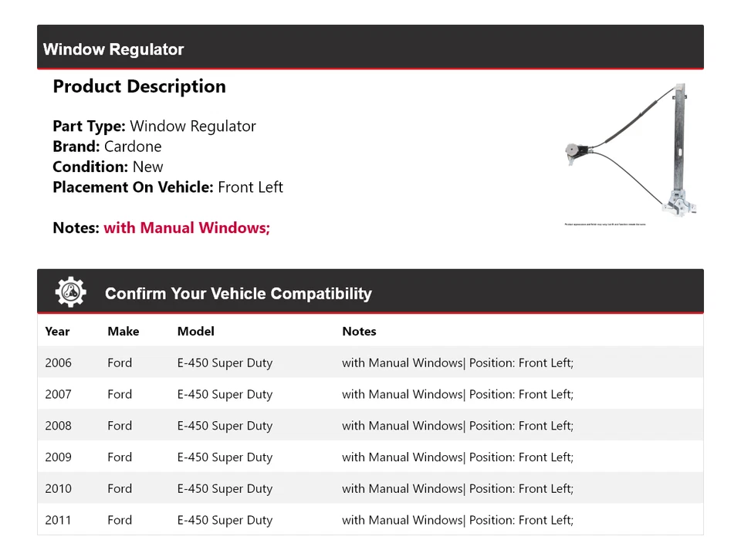Click the Window Regulator header title
741x560 pixels.
113,49
